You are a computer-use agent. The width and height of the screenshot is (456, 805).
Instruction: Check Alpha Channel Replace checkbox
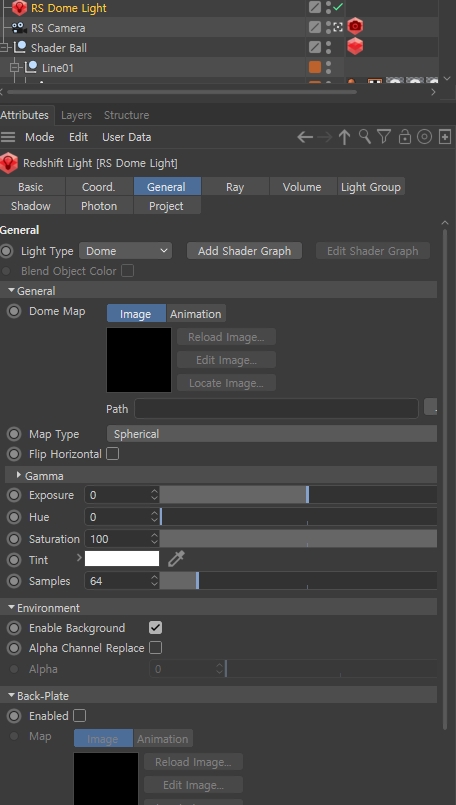(x=155, y=648)
